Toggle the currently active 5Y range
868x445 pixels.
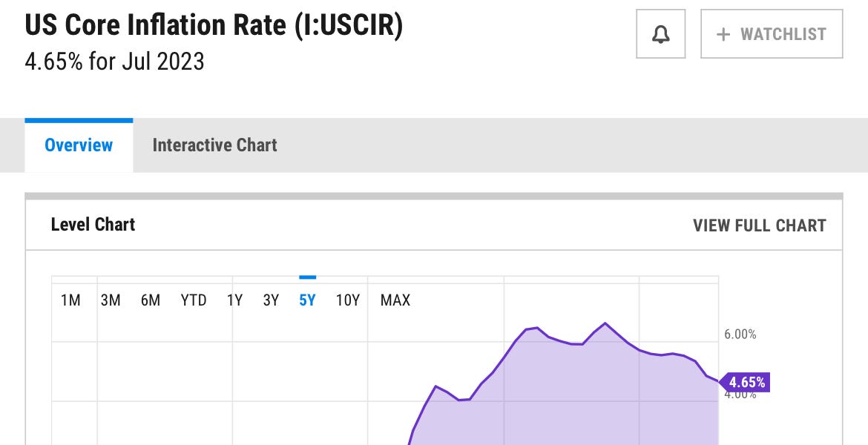[308, 300]
